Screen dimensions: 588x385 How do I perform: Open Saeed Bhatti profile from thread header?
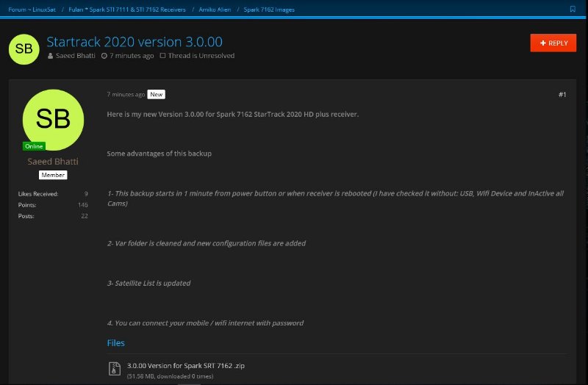pos(76,56)
